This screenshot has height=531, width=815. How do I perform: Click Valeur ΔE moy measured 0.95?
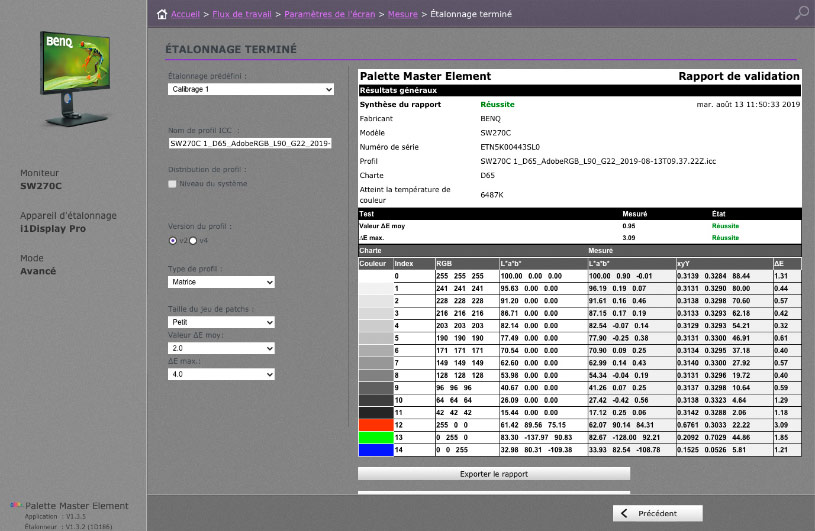(x=628, y=226)
